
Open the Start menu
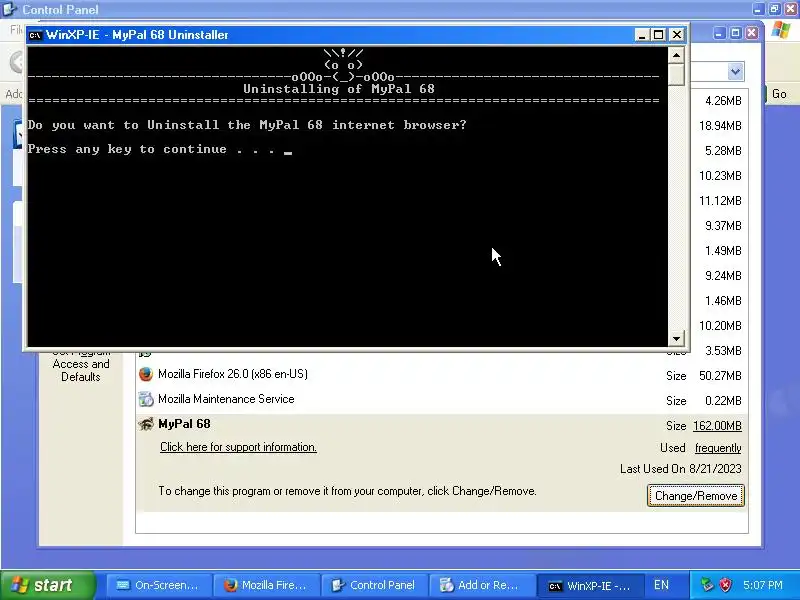pos(47,585)
